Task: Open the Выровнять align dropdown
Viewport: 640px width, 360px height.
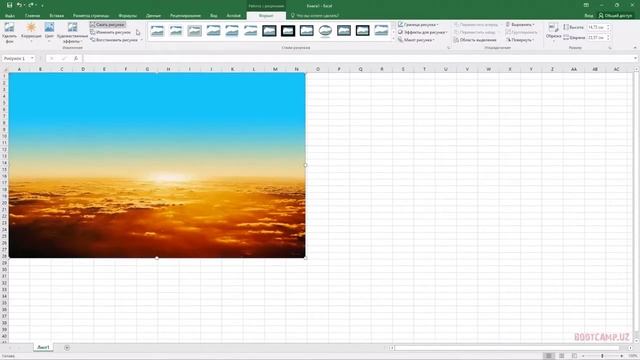Action: pos(520,24)
